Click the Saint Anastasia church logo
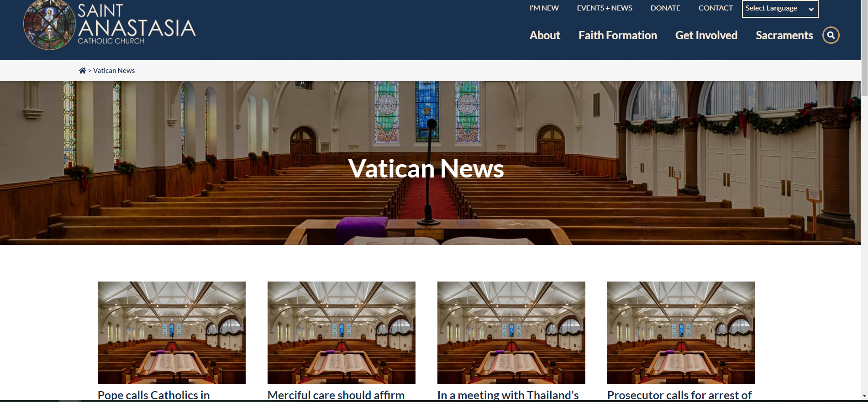The image size is (868, 402). click(110, 25)
